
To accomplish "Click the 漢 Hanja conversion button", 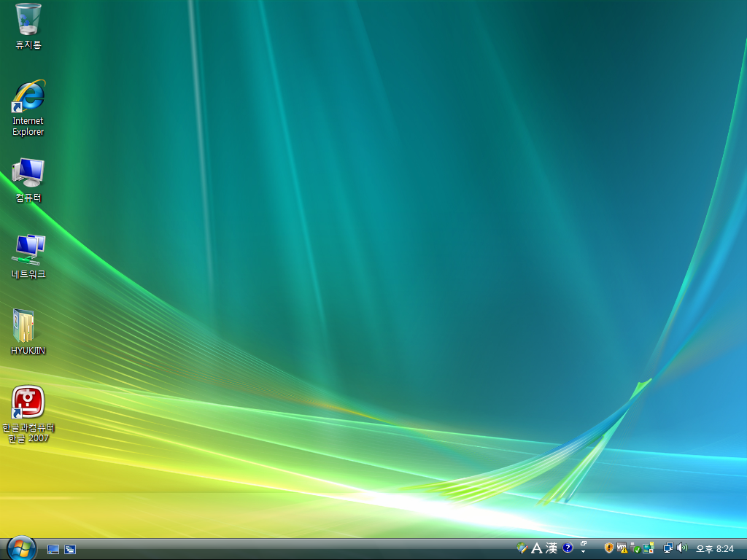I will [x=551, y=548].
